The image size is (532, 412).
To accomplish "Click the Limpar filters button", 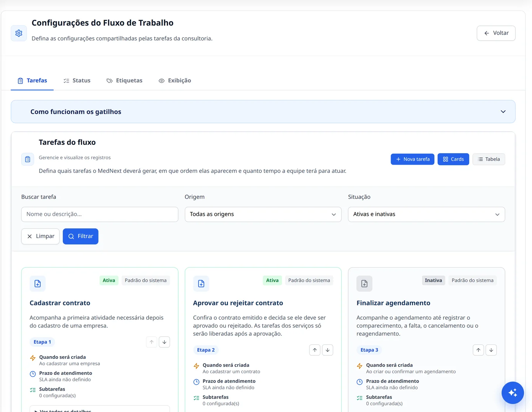I will point(40,236).
